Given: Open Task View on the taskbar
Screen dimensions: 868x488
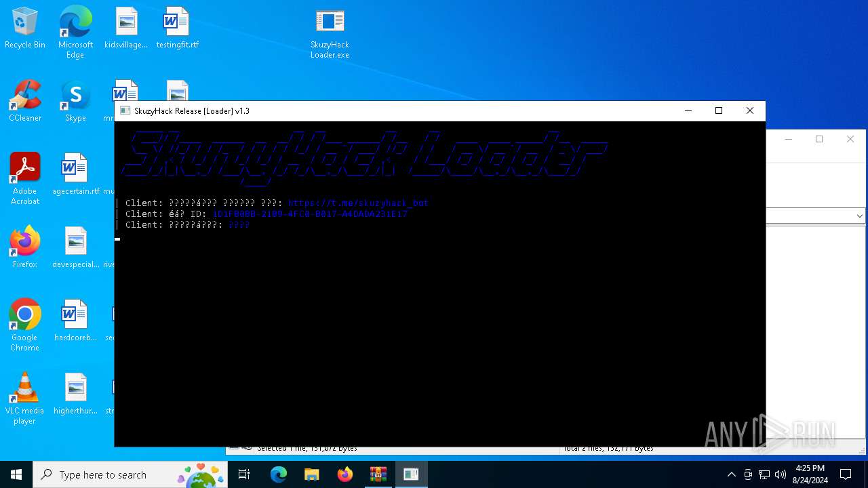Looking at the screenshot, I should point(244,474).
